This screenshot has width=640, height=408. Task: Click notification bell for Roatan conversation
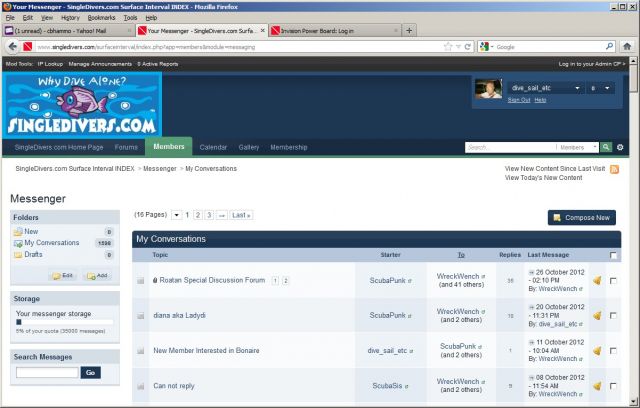coord(597,281)
